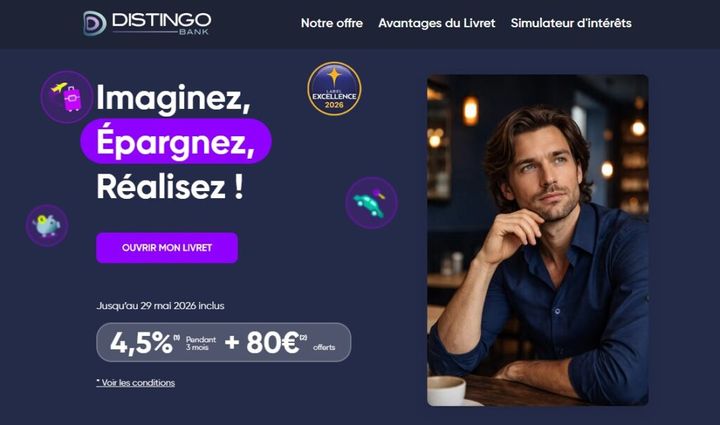Click the DISTINGO BANK wordmark
Viewport: 720px width, 425px height.
click(x=161, y=23)
